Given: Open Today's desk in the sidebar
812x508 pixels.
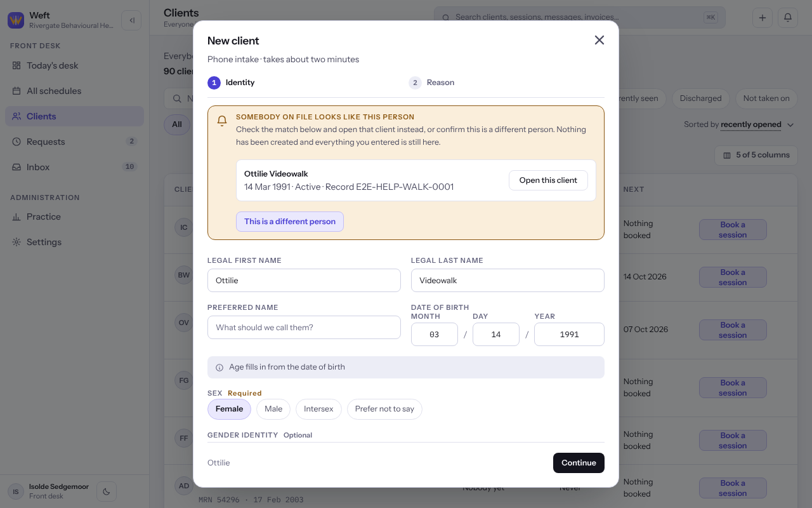Looking at the screenshot, I should (74, 65).
